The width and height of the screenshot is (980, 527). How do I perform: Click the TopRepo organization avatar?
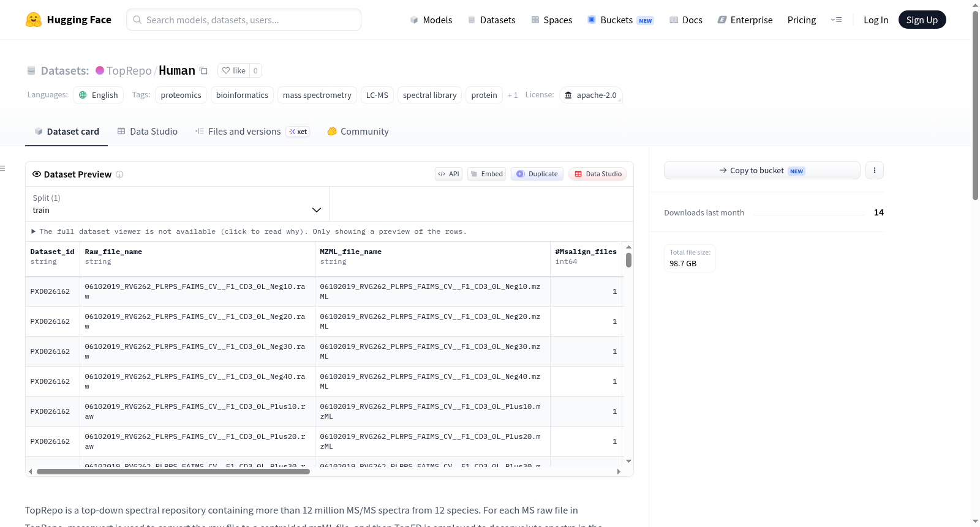[x=100, y=70]
